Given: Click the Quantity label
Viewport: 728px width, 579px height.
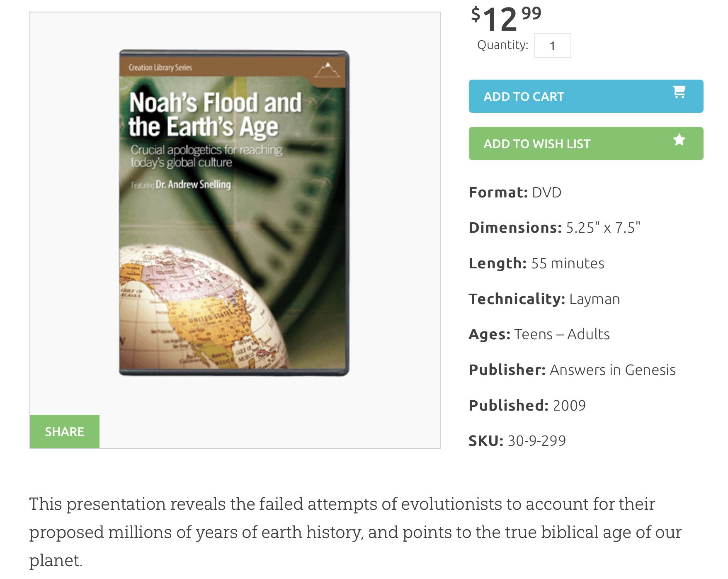Looking at the screenshot, I should [x=502, y=45].
